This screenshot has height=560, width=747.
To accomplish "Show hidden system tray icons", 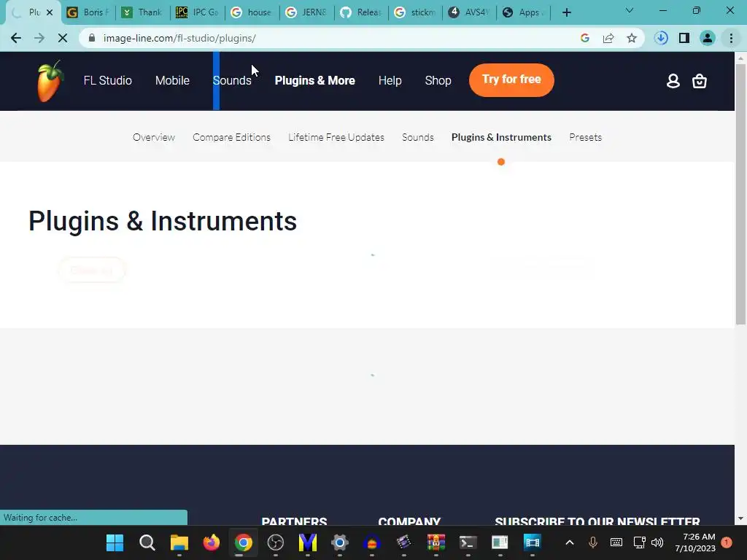I will tap(569, 542).
